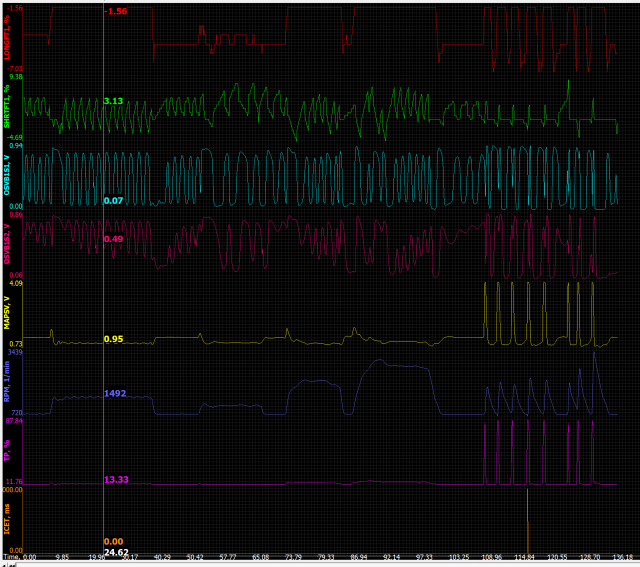This screenshot has height=567, width=640.
Task: Click the MAPSV V channel label
Action: pyautogui.click(x=9, y=312)
